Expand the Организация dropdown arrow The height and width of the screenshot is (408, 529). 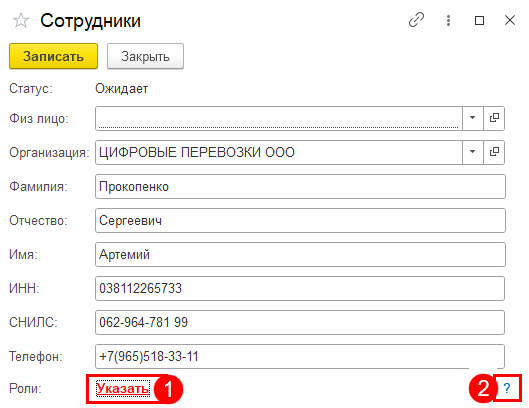pyautogui.click(x=473, y=152)
